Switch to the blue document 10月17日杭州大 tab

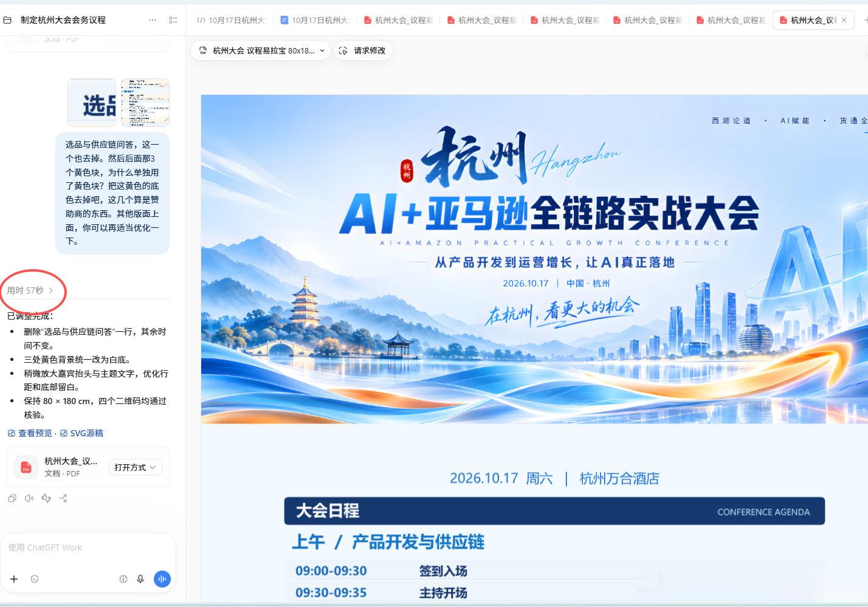coord(315,20)
